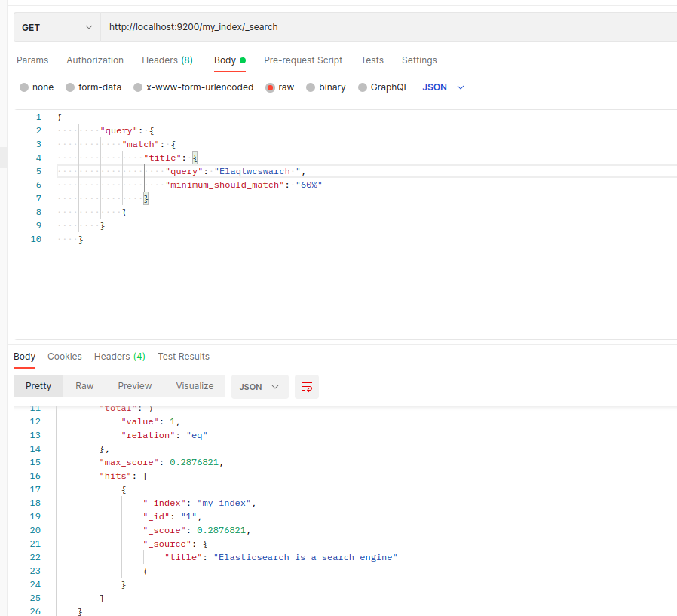Open the GET method dropdown
This screenshot has height=616, width=677.
point(57,27)
